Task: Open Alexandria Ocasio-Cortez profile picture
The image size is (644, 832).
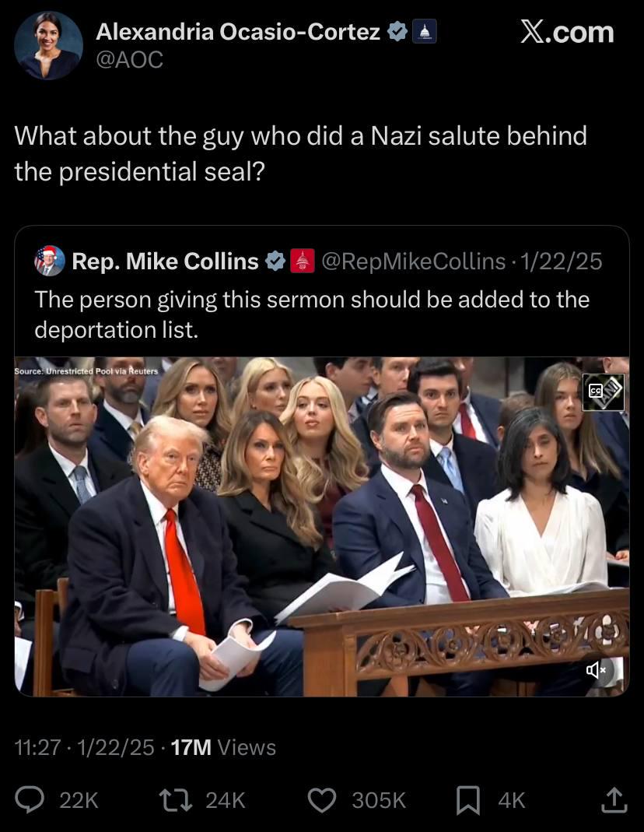Action: (48, 46)
